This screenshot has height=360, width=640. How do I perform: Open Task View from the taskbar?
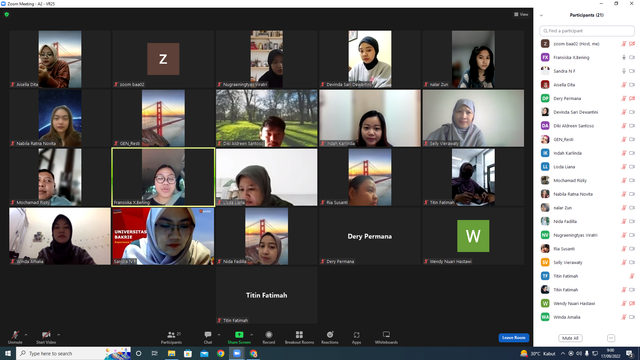click(155, 353)
